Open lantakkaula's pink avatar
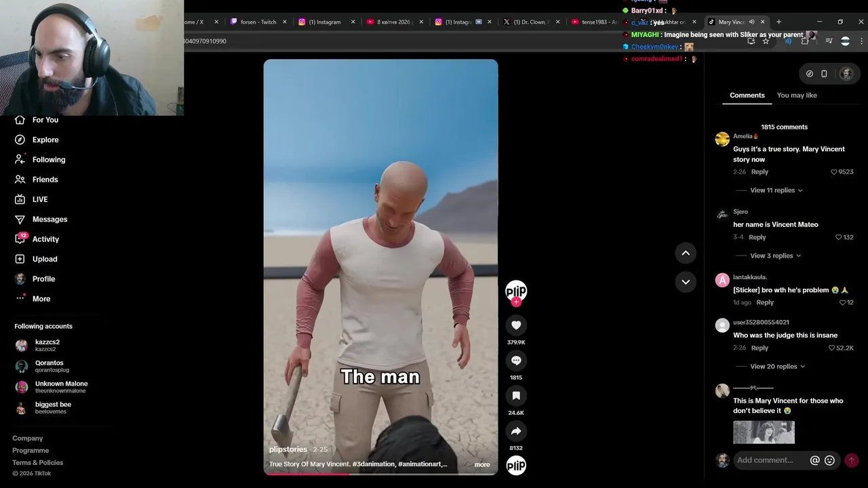 pyautogui.click(x=722, y=280)
